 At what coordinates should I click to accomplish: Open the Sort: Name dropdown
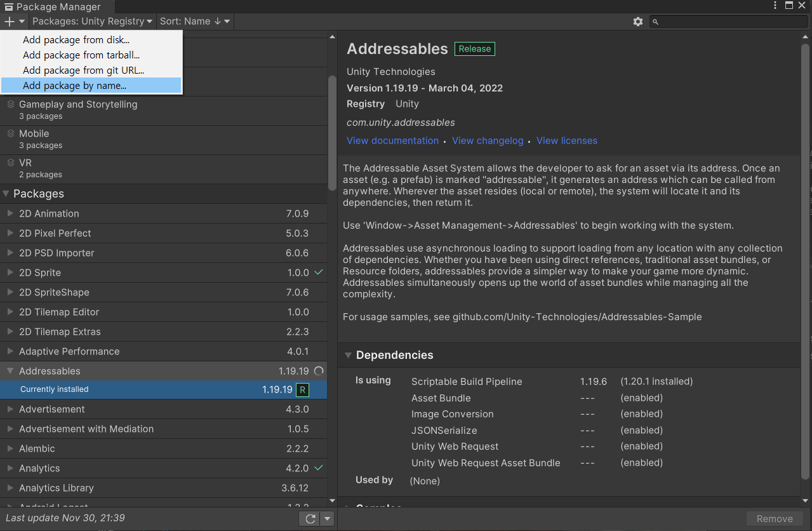[195, 22]
